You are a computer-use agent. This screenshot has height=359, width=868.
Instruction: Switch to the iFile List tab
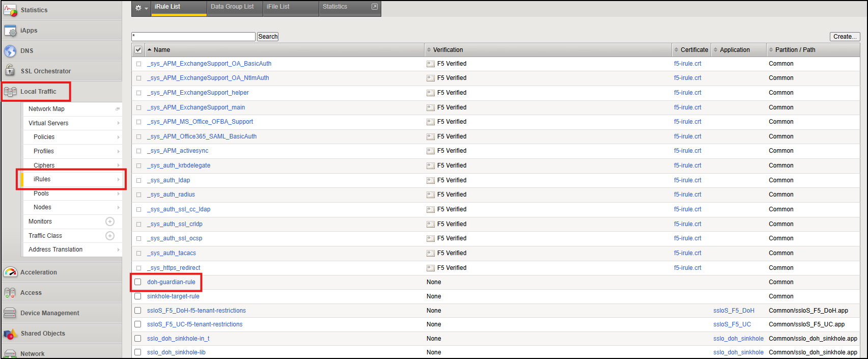291,8
